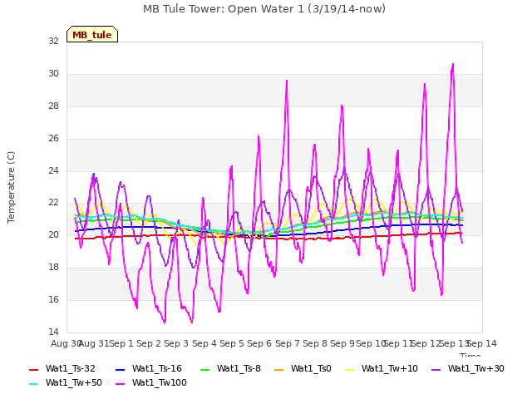532x399 pixels.
Task: Click the Sep 2 date tick label
Action: (x=149, y=343)
